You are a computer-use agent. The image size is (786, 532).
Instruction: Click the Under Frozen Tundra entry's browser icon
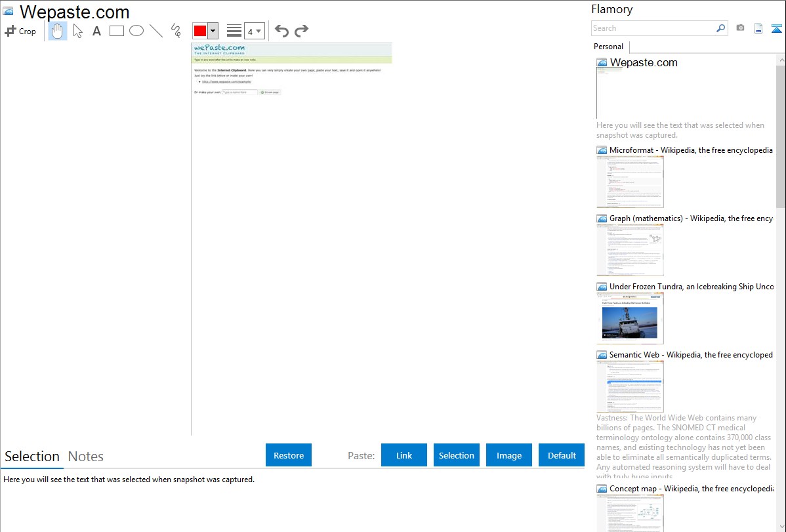(x=602, y=287)
